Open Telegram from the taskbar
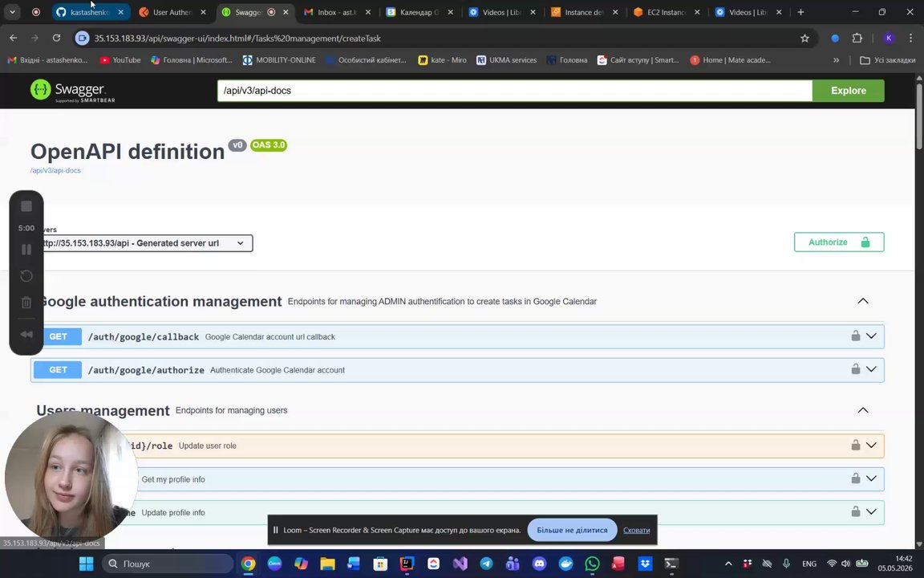The image size is (924, 578). click(x=486, y=564)
